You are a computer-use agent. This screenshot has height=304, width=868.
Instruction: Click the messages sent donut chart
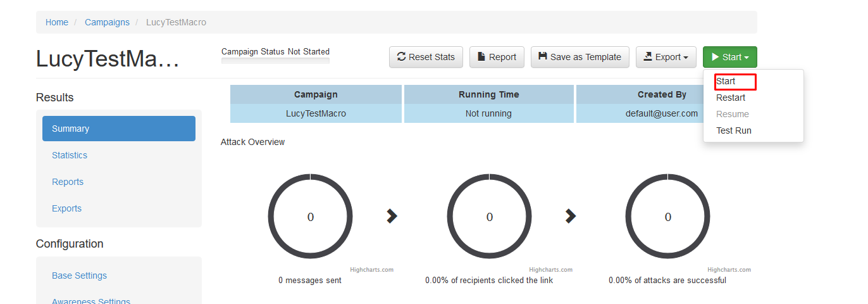pyautogui.click(x=310, y=217)
